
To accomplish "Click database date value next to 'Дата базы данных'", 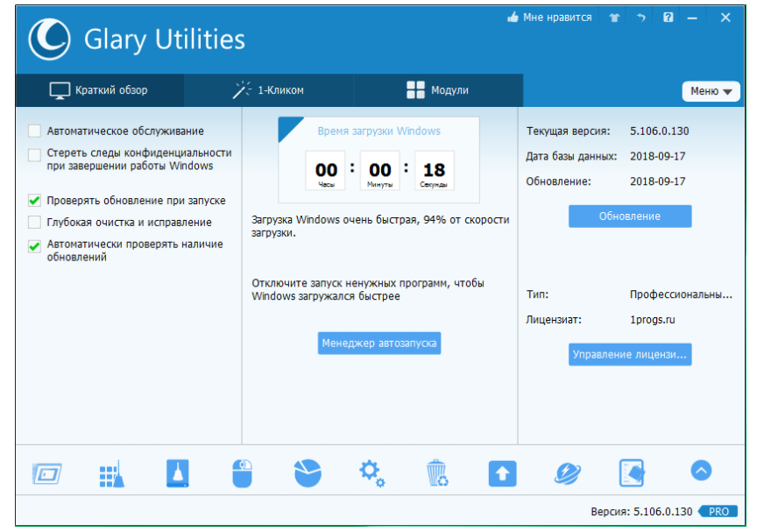I will [x=658, y=157].
